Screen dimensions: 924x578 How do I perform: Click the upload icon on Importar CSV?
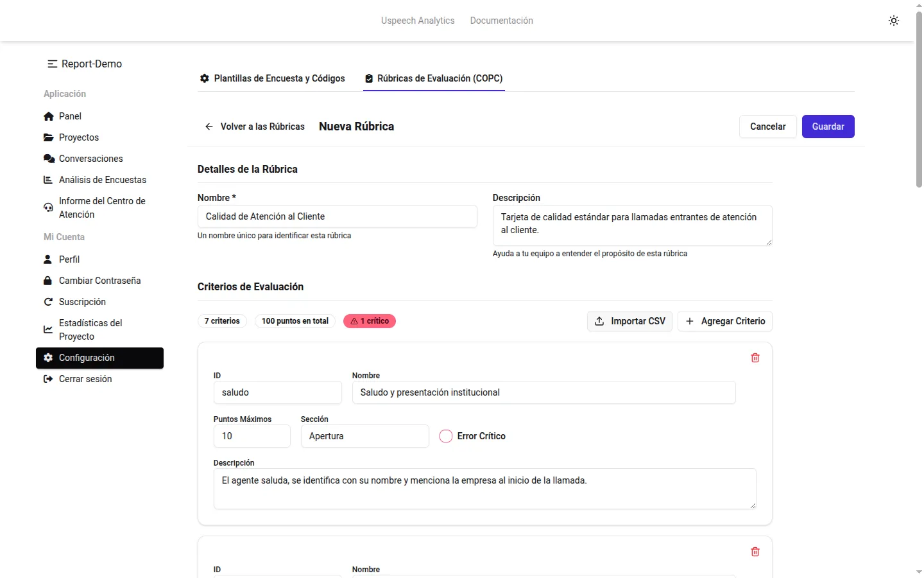(599, 321)
